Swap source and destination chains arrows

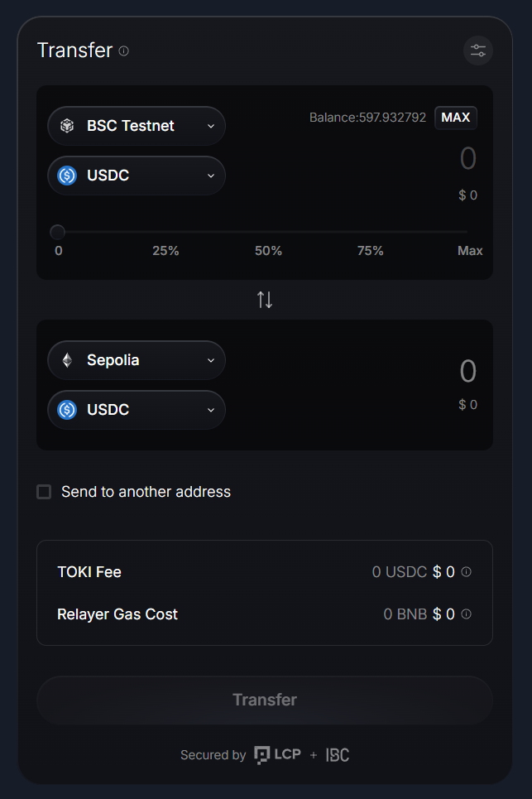(x=265, y=300)
